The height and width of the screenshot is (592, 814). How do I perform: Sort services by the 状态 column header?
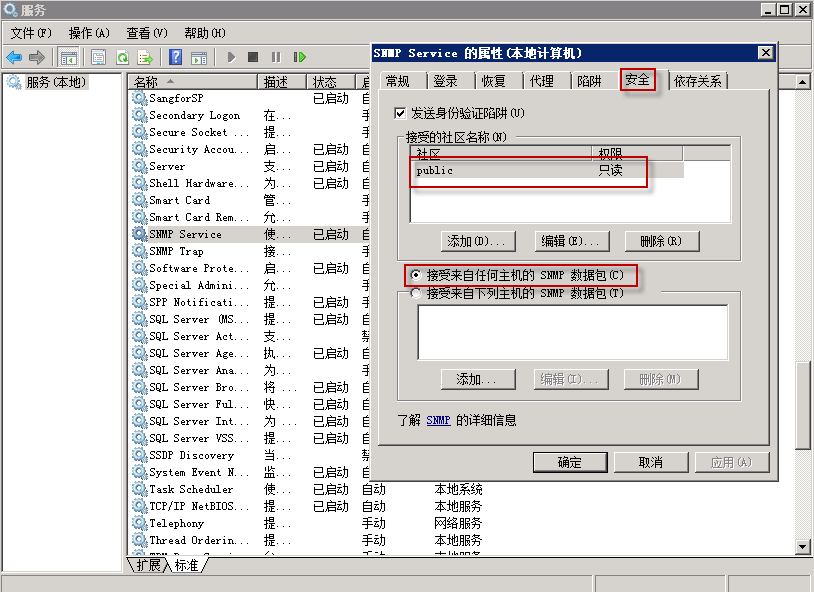tap(330, 82)
